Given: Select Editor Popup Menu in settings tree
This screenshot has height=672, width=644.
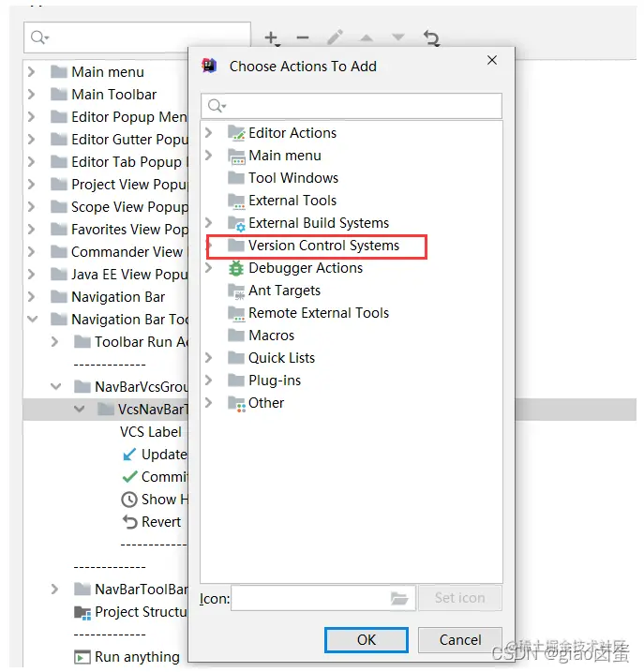Looking at the screenshot, I should click(128, 117).
